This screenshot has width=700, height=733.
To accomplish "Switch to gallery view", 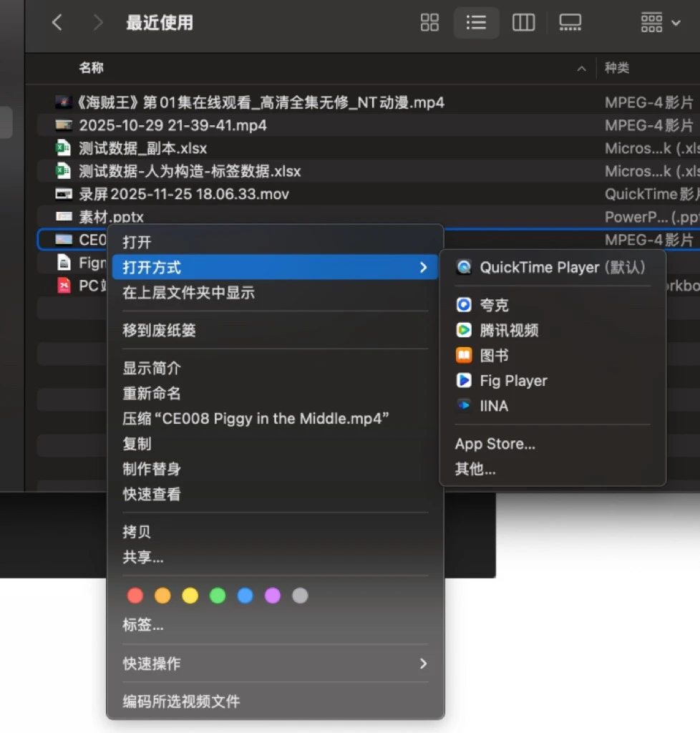I will click(x=570, y=22).
